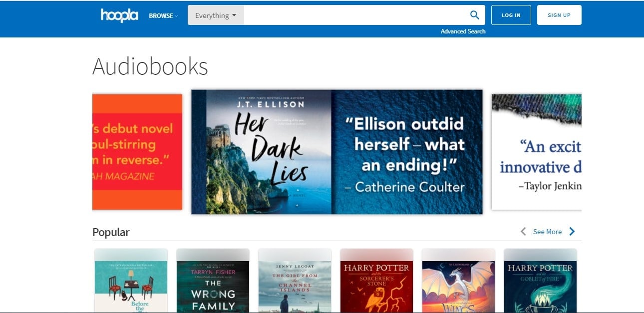Click the Audiobooks page heading
The width and height of the screenshot is (644, 313).
point(150,66)
